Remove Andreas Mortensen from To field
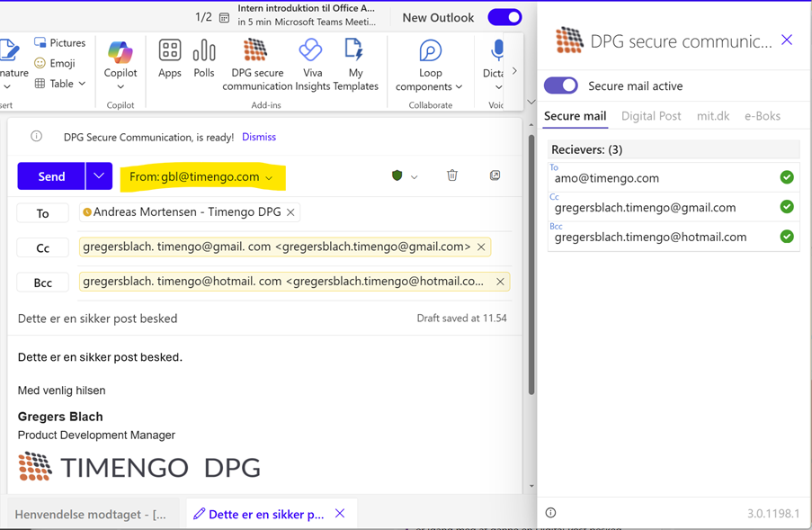Screen dimensions: 812x530 click(x=290, y=213)
